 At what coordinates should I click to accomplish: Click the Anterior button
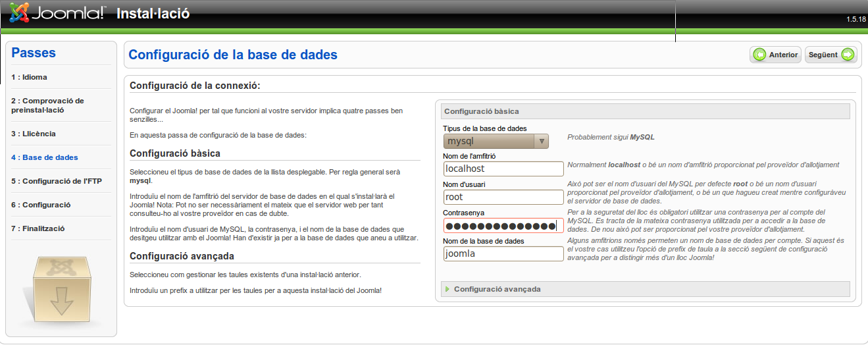click(x=775, y=55)
